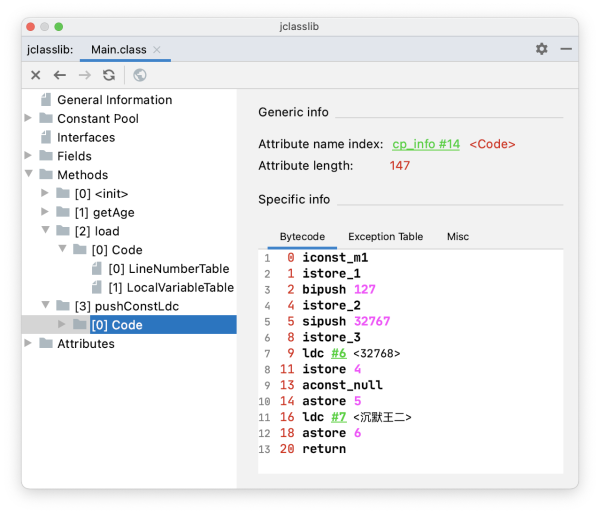
Task: Click the minimize panel dash icon
Action: pos(566,49)
